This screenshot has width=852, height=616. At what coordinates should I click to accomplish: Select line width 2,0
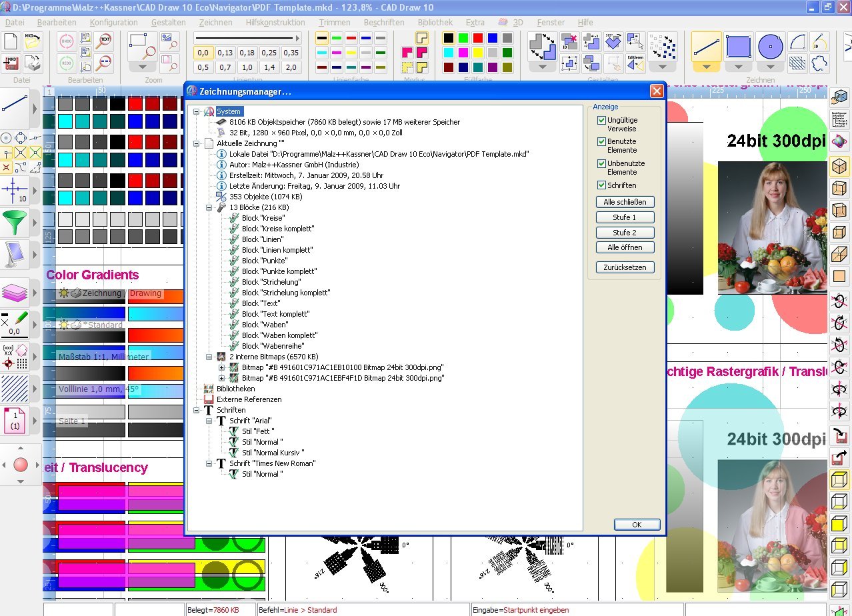click(x=291, y=67)
